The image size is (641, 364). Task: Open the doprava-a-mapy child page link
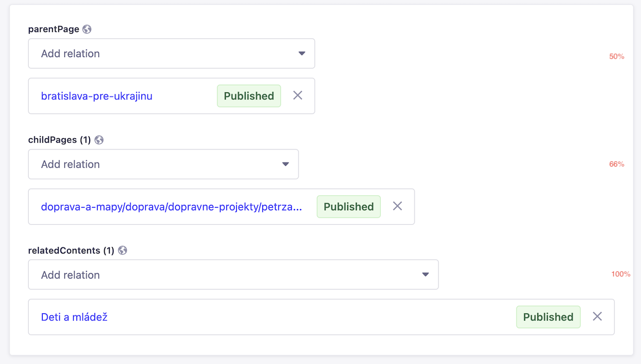click(x=170, y=207)
